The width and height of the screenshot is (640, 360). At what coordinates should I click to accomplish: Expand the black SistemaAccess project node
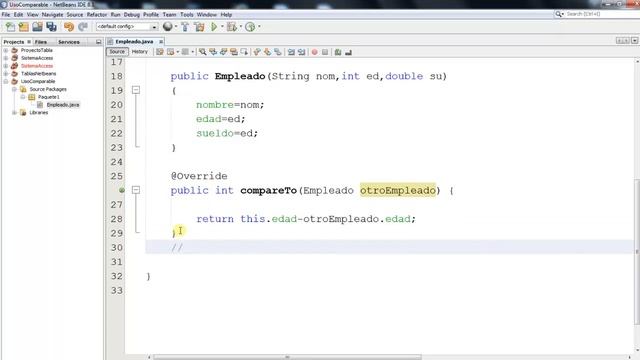[6, 58]
